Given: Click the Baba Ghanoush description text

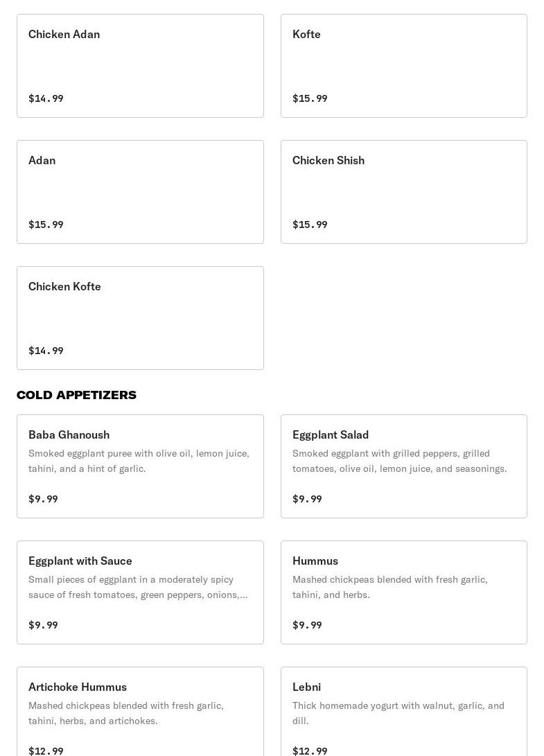Looking at the screenshot, I should click(139, 461).
